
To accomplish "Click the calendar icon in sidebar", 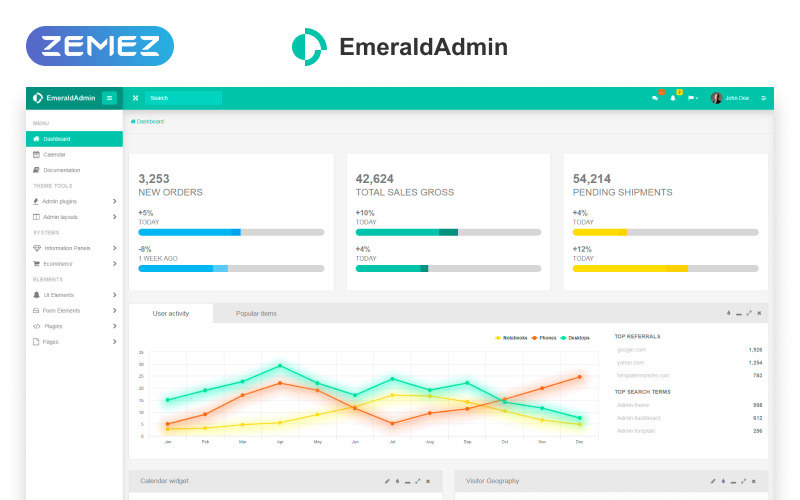I will (36, 155).
